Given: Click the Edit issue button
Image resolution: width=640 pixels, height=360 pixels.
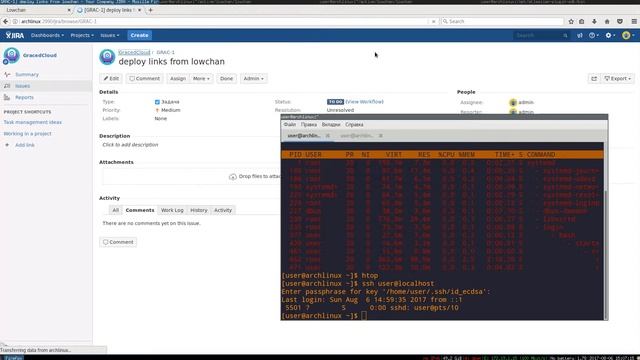Looking at the screenshot, I should (111, 78).
